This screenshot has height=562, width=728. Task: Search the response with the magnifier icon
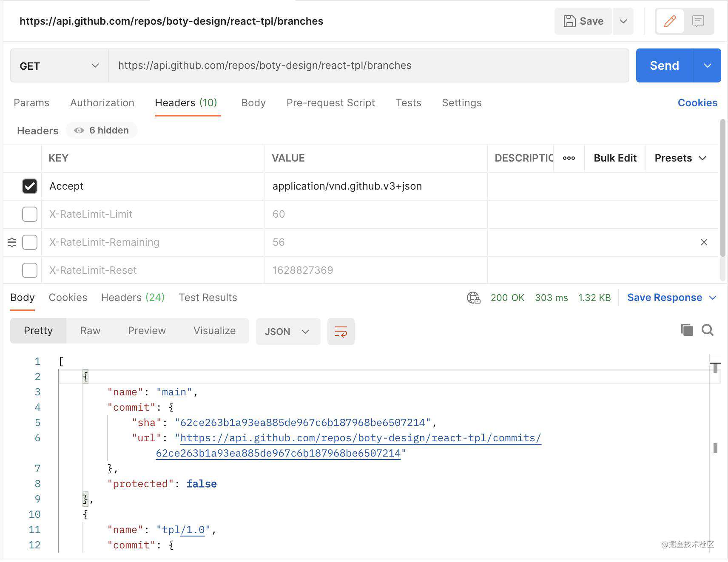pyautogui.click(x=708, y=330)
